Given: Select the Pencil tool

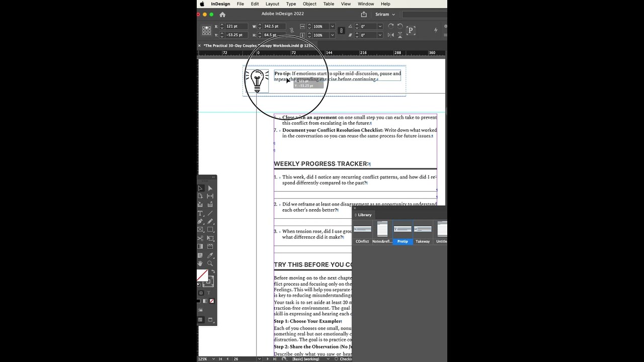Looking at the screenshot, I should (210, 221).
